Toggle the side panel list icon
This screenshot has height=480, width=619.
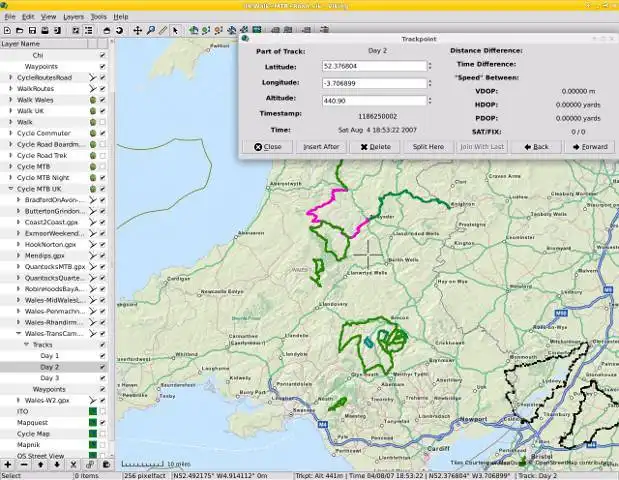tap(88, 30)
